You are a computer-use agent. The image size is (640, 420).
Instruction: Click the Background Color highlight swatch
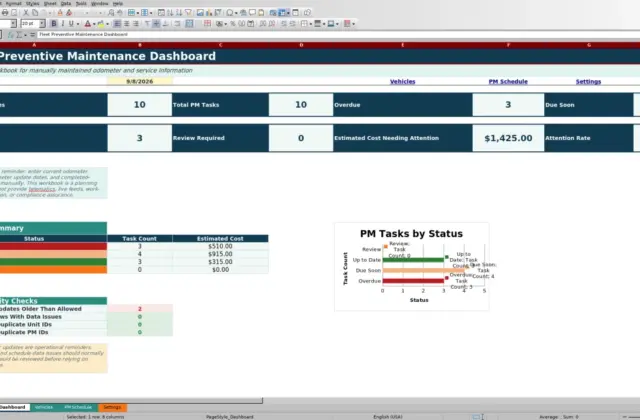coord(101,24)
